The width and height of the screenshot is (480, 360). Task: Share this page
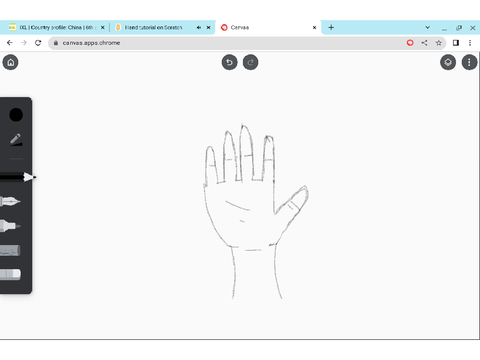[x=424, y=43]
